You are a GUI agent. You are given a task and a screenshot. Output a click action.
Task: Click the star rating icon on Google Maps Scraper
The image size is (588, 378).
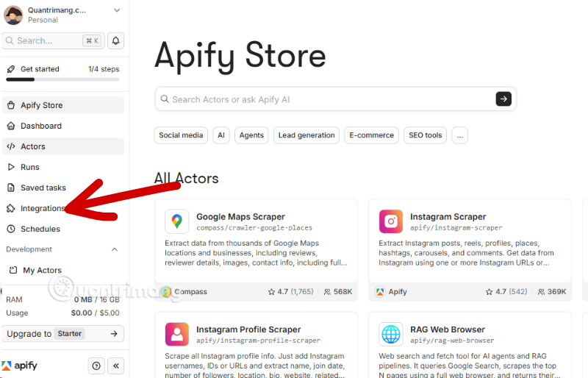coord(271,292)
